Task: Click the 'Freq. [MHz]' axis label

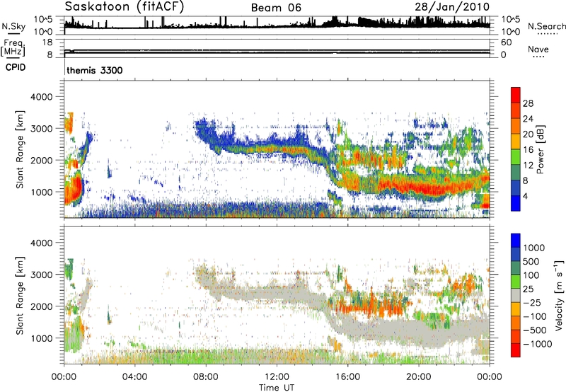Action: (x=13, y=47)
